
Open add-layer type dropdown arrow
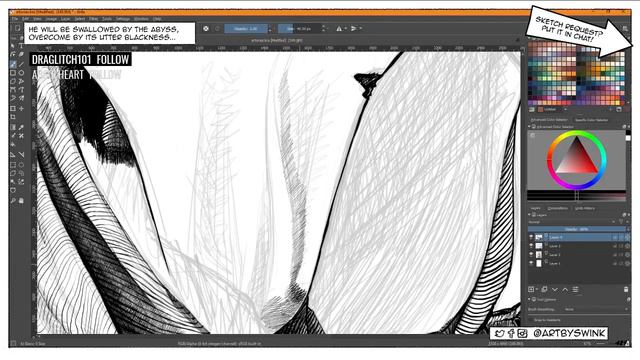pyautogui.click(x=536, y=289)
